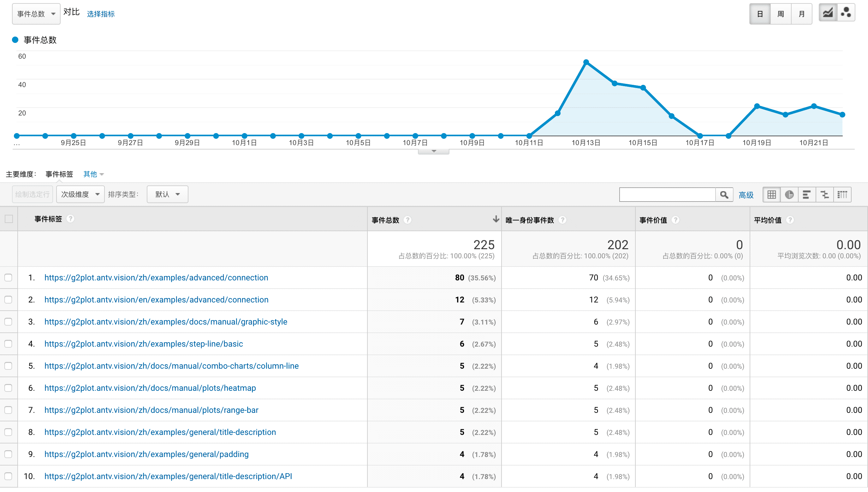
Task: Select the comparison view icon
Action: (x=825, y=195)
